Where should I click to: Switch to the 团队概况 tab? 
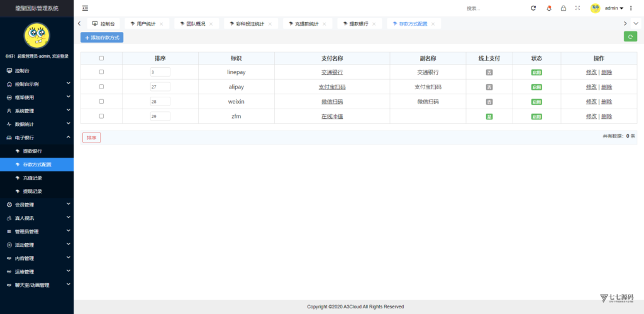[x=195, y=24]
